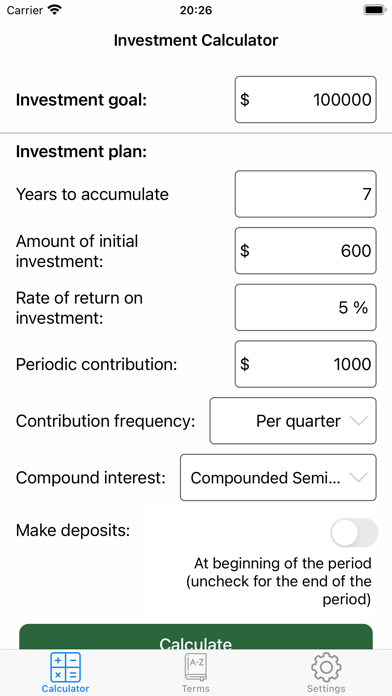Edit the Rate of return field
The height and width of the screenshot is (696, 392).
305,307
